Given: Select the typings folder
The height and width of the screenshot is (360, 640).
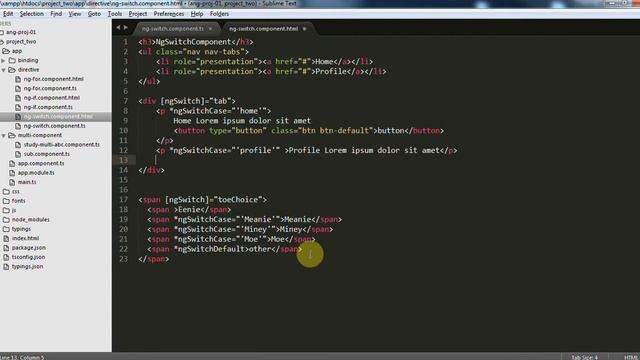Looking at the screenshot, I should click(21, 229).
